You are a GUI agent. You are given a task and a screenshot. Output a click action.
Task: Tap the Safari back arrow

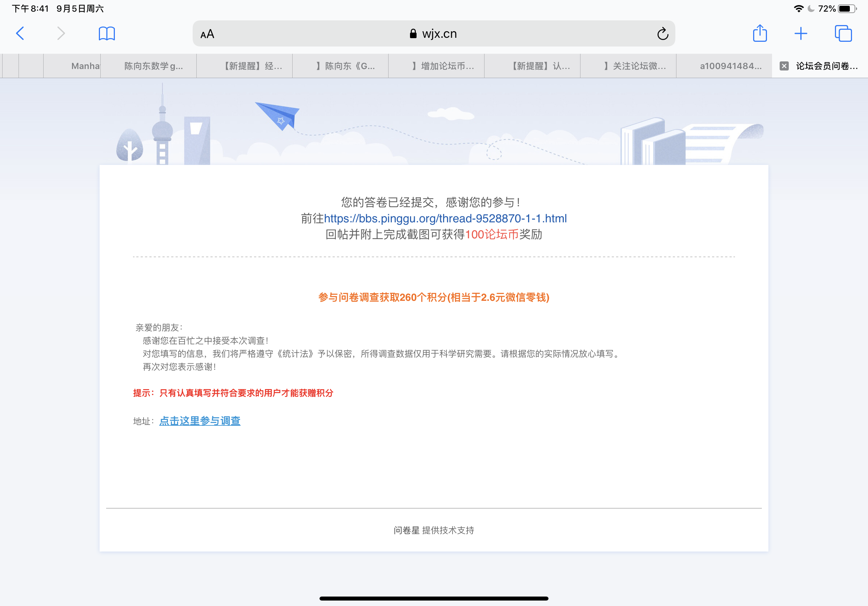coord(20,33)
